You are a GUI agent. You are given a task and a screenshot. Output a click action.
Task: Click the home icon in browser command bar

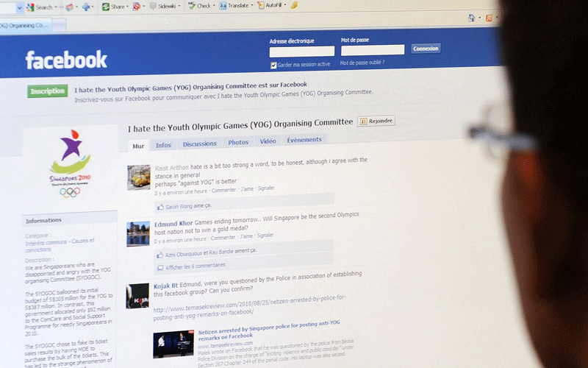point(472,18)
